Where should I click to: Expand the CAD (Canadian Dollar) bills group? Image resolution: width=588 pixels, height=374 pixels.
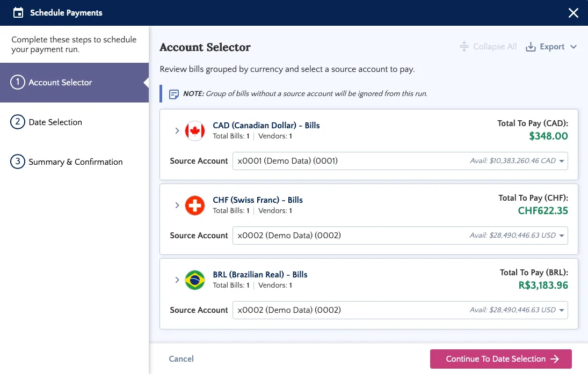177,131
